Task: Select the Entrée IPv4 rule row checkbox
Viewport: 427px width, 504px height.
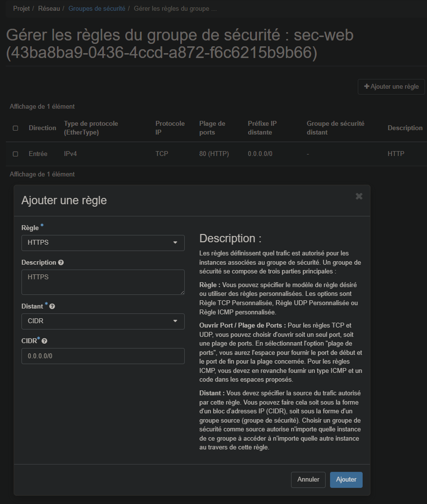Action: 15,154
